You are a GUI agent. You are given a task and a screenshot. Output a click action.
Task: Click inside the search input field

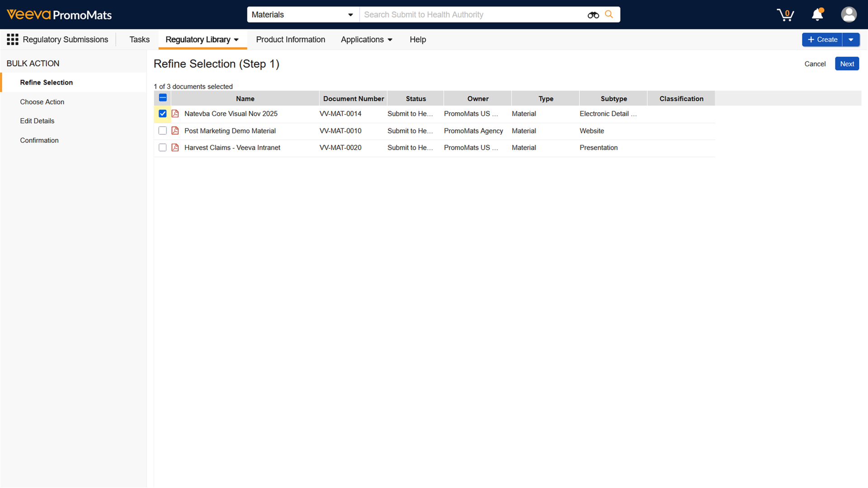click(x=470, y=14)
